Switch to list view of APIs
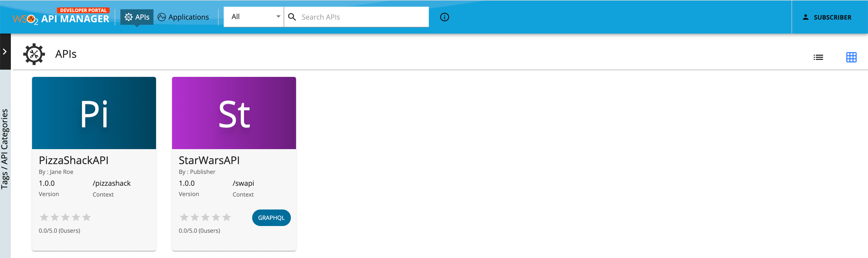868x258 pixels. [818, 57]
